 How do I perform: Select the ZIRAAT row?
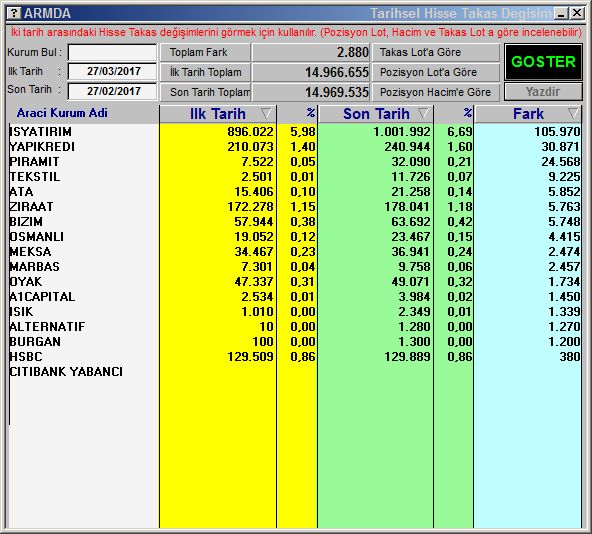(x=295, y=207)
